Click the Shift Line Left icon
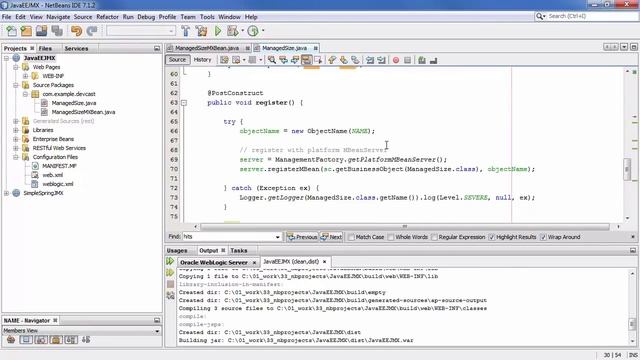Viewport: 640px width, 360px height. (370, 60)
